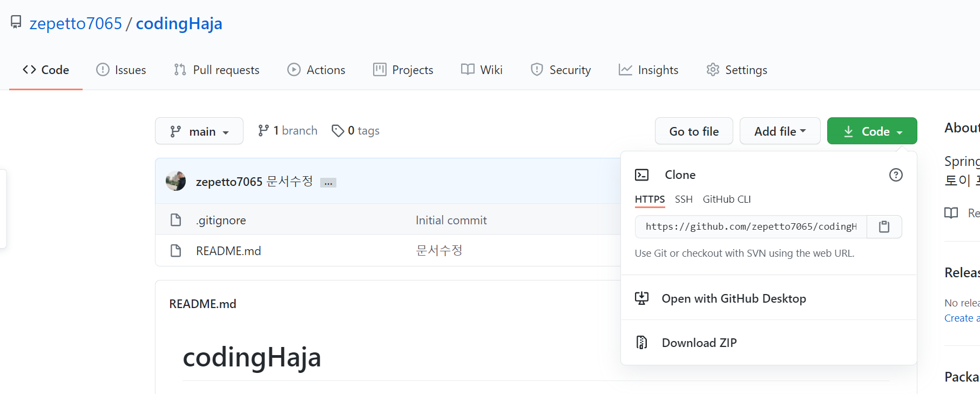Open the codingHaja repository link
This screenshot has height=394, width=980.
click(x=179, y=23)
